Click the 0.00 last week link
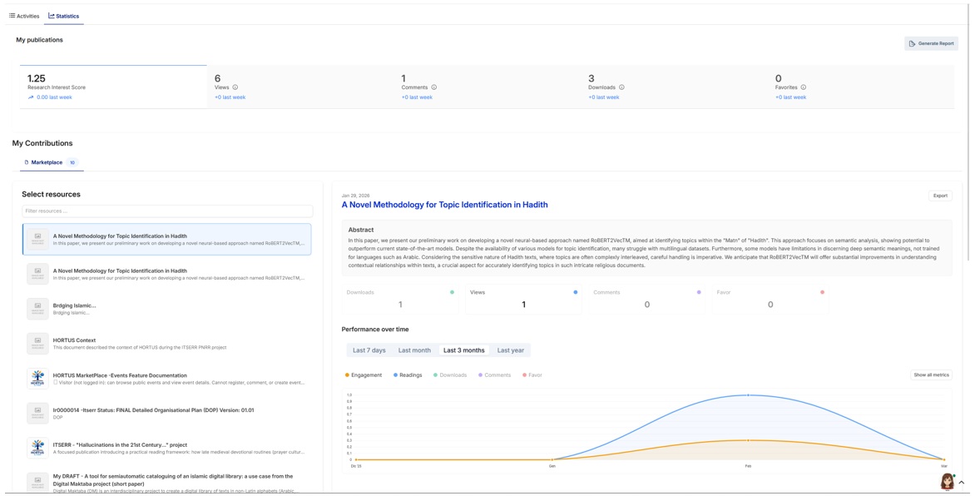This screenshot has height=496, width=980. 54,97
